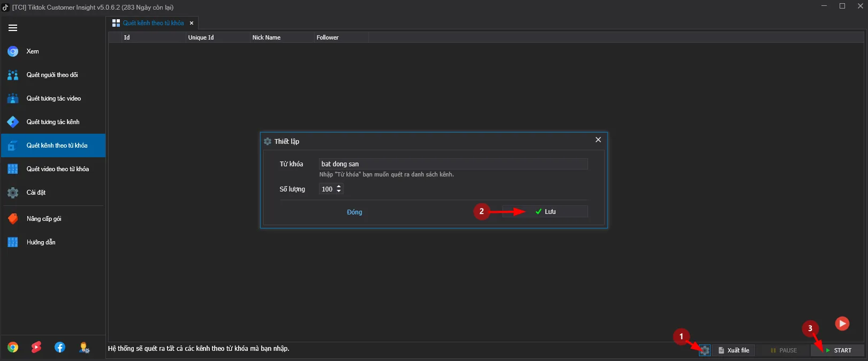868x361 pixels.
Task: Click the red round play button
Action: pos(842,323)
